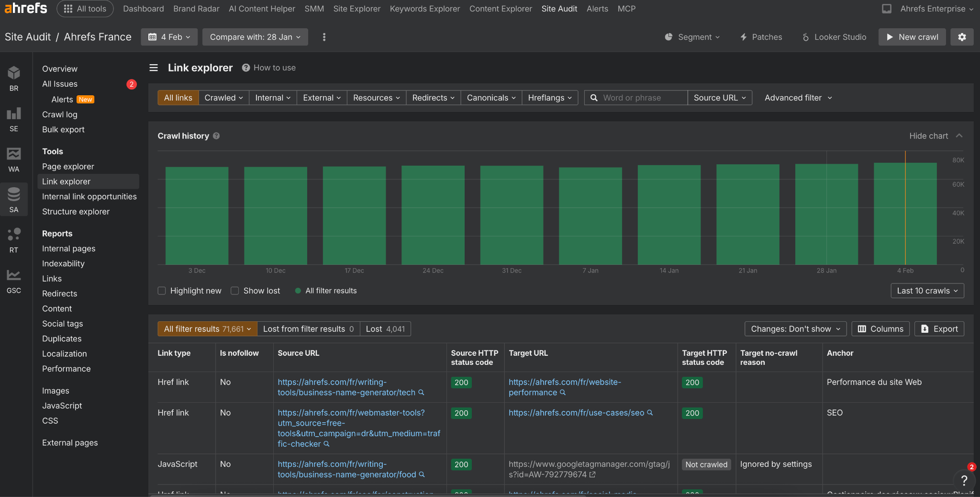Toggle the hamburger sidebar menu icon

154,68
